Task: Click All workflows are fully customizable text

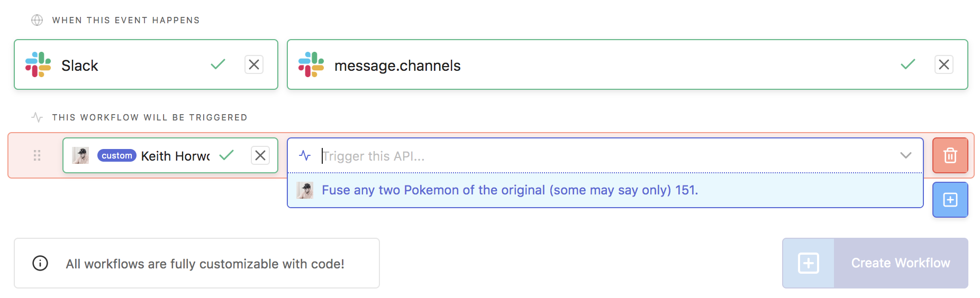Action: click(205, 264)
